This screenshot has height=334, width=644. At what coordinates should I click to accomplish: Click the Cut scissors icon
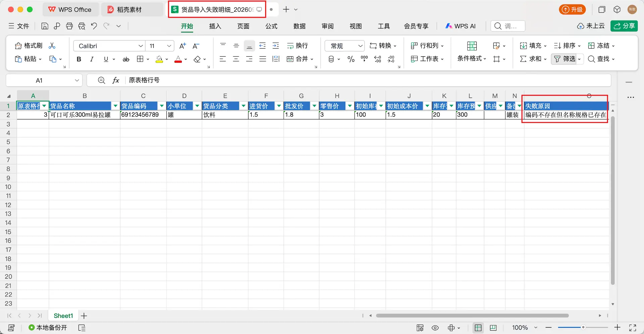52,46
